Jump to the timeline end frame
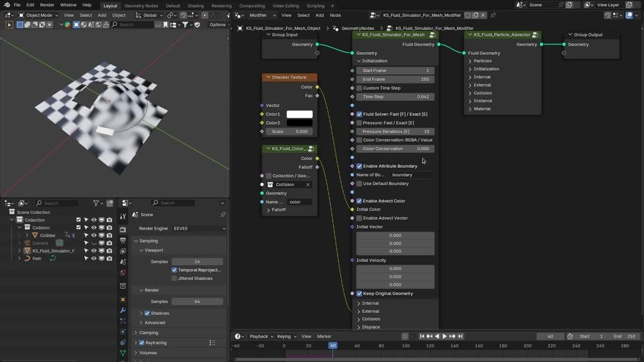Image resolution: width=644 pixels, height=362 pixels. click(460, 336)
